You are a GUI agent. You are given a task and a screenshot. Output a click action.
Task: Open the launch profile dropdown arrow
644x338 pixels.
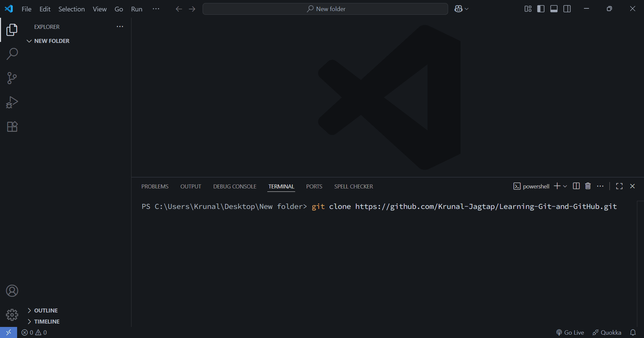(x=565, y=186)
